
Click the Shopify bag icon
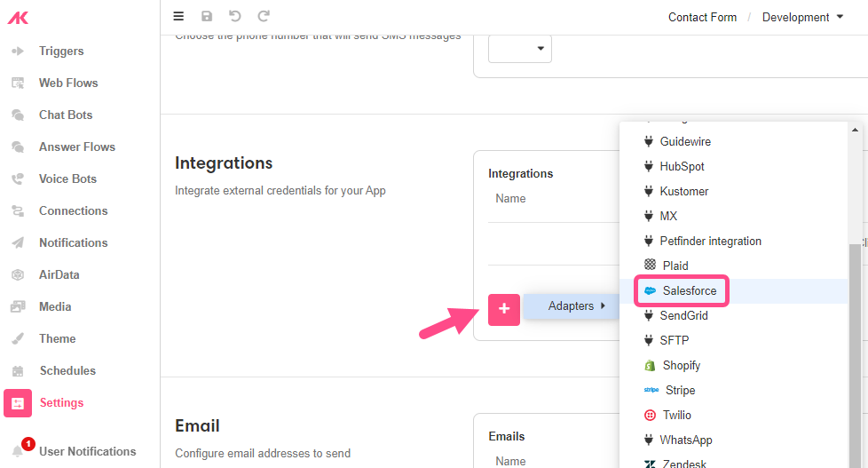pyautogui.click(x=650, y=366)
